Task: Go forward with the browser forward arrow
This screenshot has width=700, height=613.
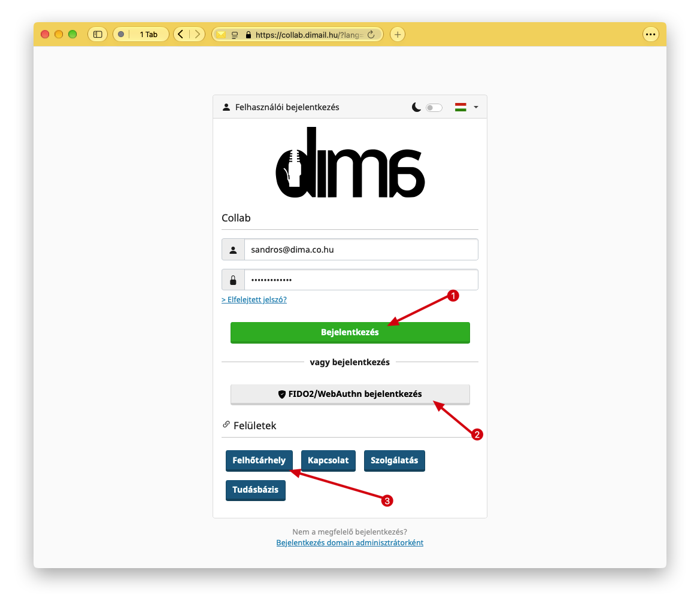Action: [197, 34]
